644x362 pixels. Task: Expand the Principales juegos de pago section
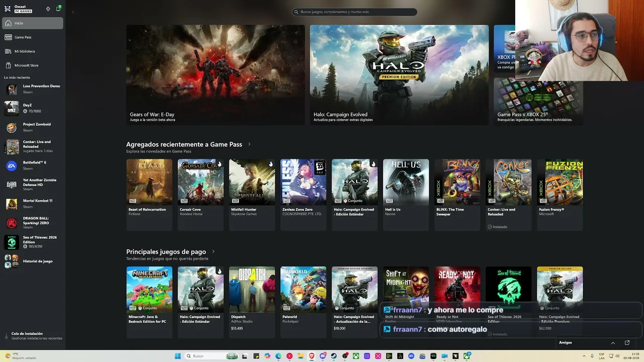pyautogui.click(x=213, y=251)
